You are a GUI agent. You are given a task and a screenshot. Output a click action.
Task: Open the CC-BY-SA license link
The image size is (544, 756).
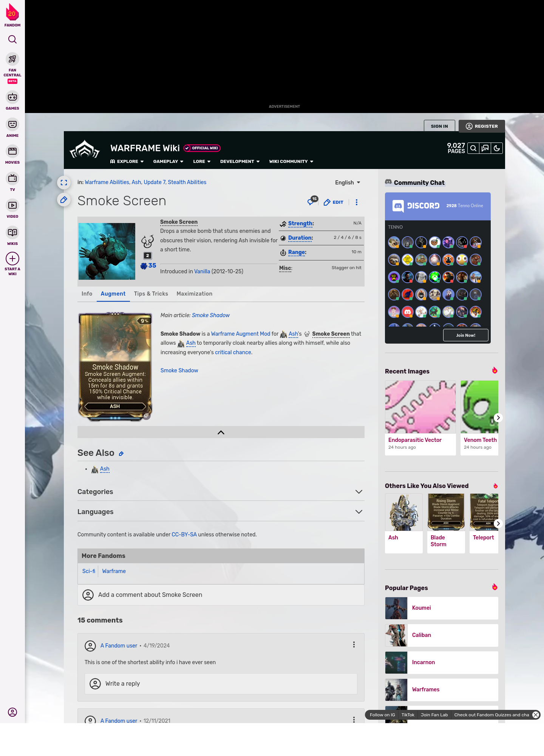(x=184, y=534)
